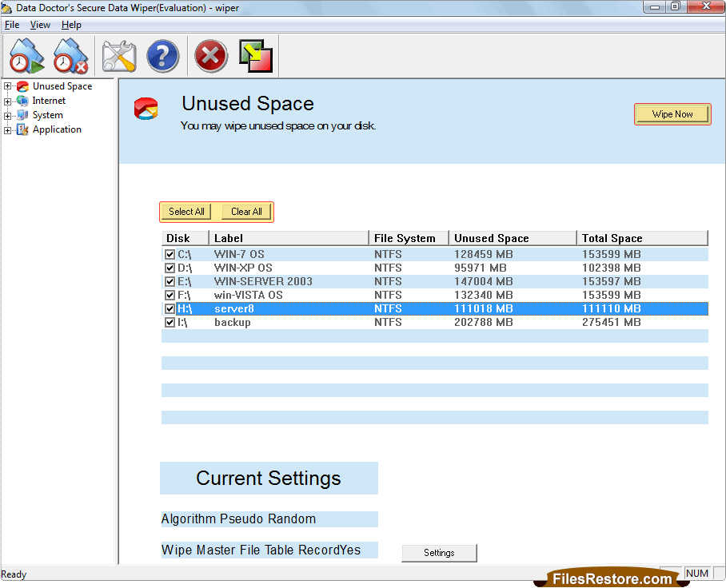Select the Unused Space tree label
The height and width of the screenshot is (588, 726).
click(62, 86)
